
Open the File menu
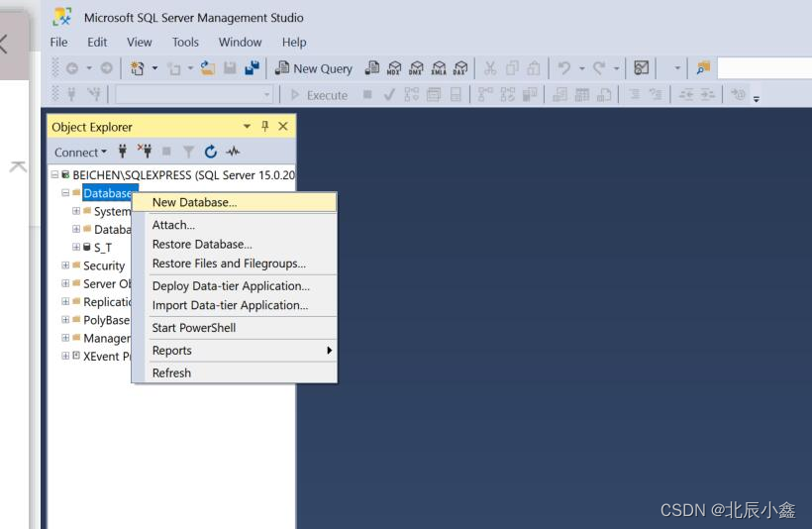tap(58, 42)
